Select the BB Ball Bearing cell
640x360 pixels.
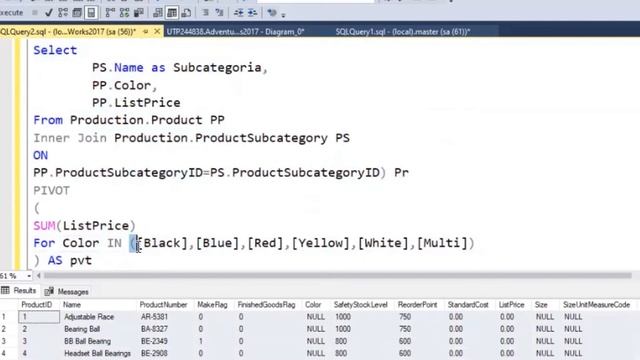click(87, 341)
